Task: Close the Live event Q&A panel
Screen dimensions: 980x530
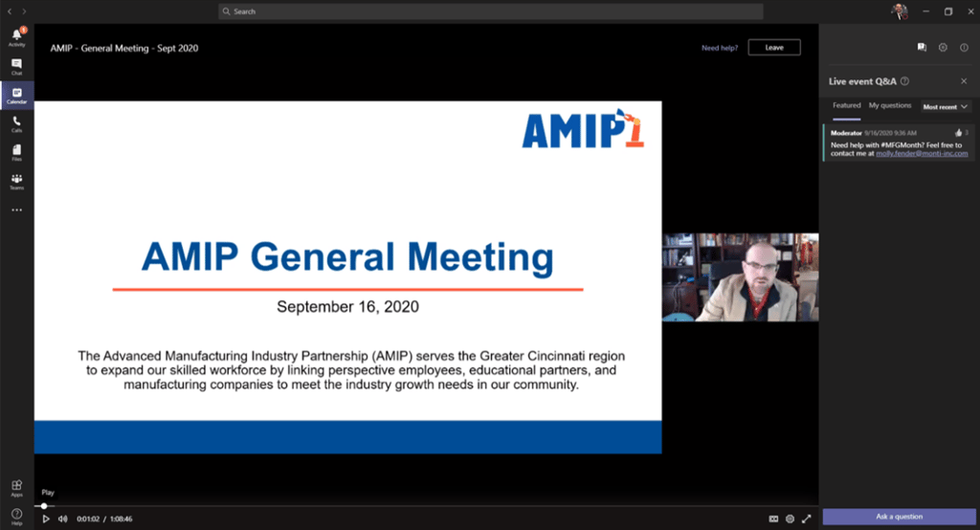Action: 964,81
